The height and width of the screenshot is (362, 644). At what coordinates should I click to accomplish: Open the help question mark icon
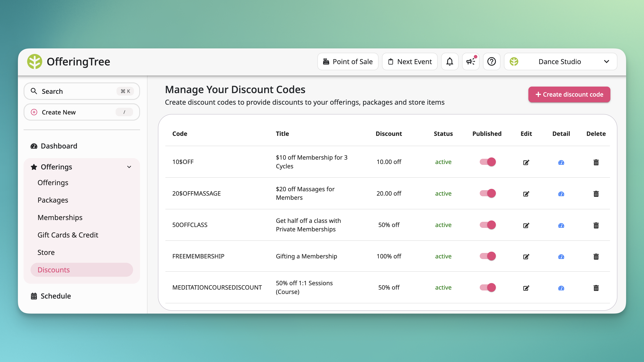(492, 61)
